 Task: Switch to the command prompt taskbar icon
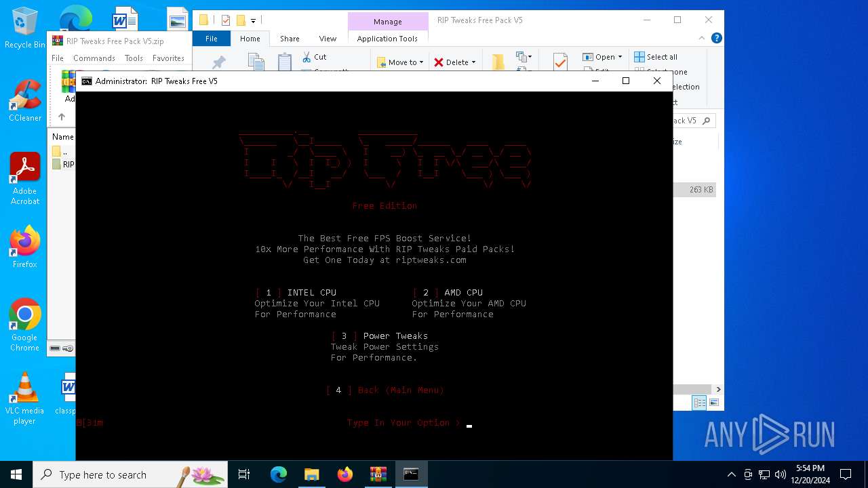coord(411,474)
